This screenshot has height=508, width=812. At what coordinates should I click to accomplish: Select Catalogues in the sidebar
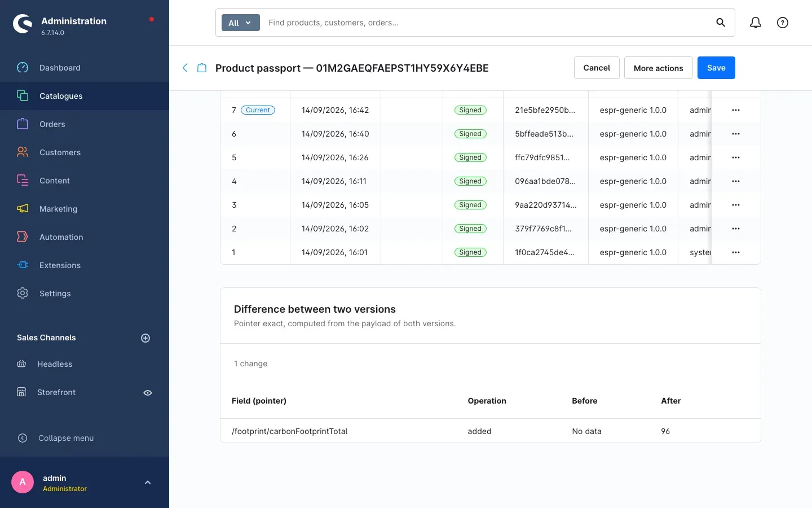[85, 96]
